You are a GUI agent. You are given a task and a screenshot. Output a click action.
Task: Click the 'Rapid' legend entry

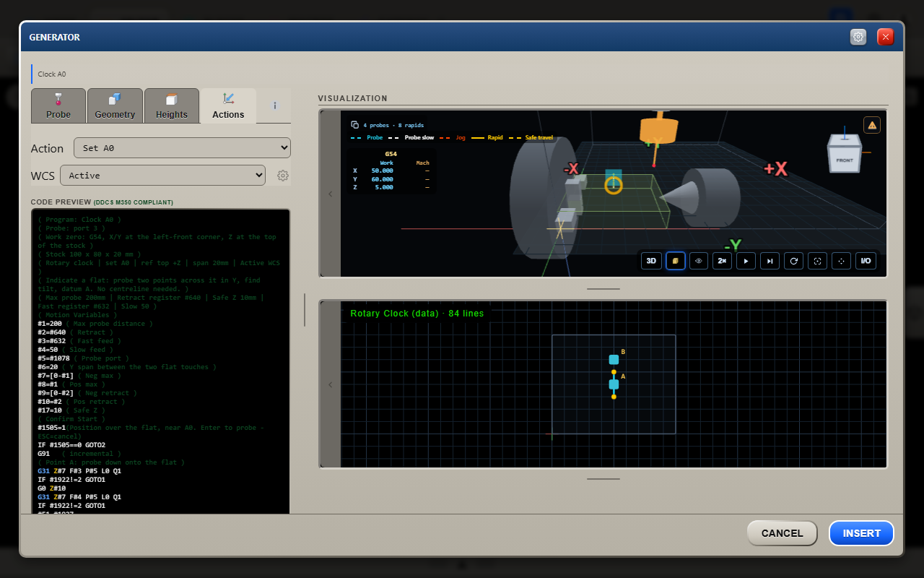tap(494, 137)
